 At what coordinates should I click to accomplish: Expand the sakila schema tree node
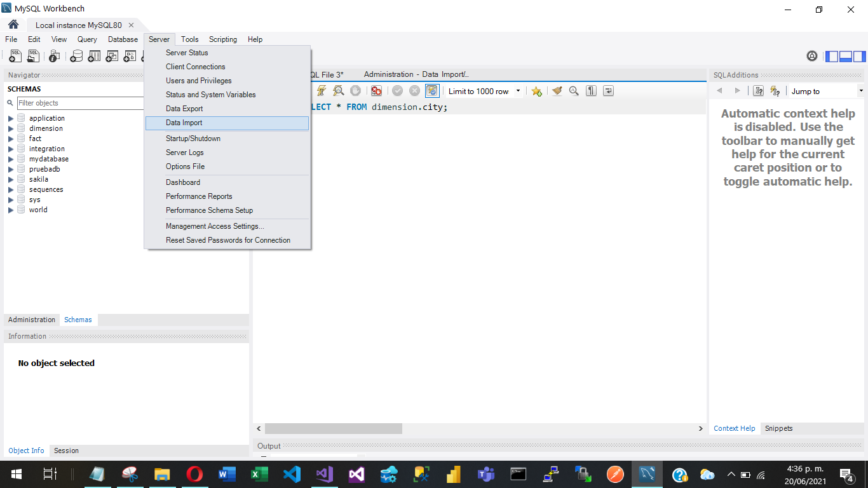(11, 179)
